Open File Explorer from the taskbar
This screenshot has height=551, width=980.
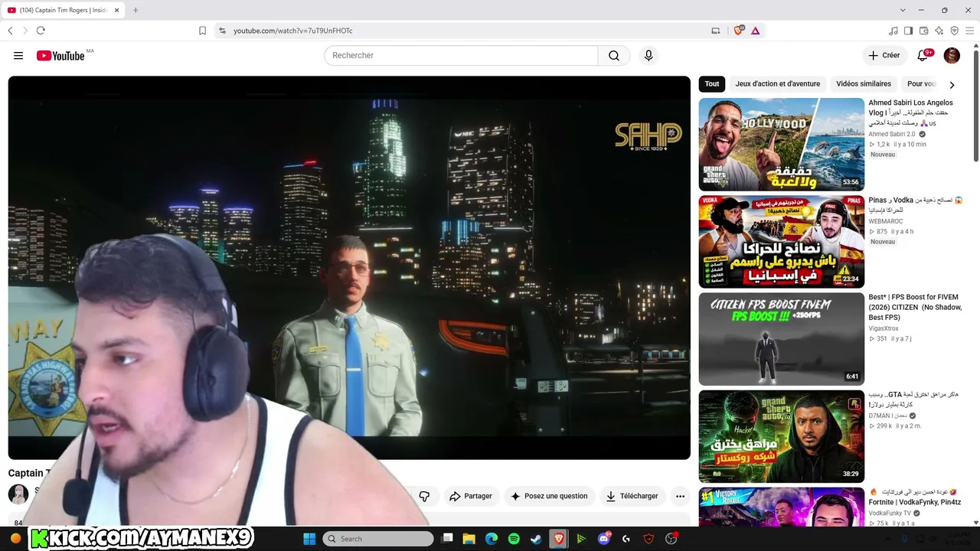tap(469, 539)
